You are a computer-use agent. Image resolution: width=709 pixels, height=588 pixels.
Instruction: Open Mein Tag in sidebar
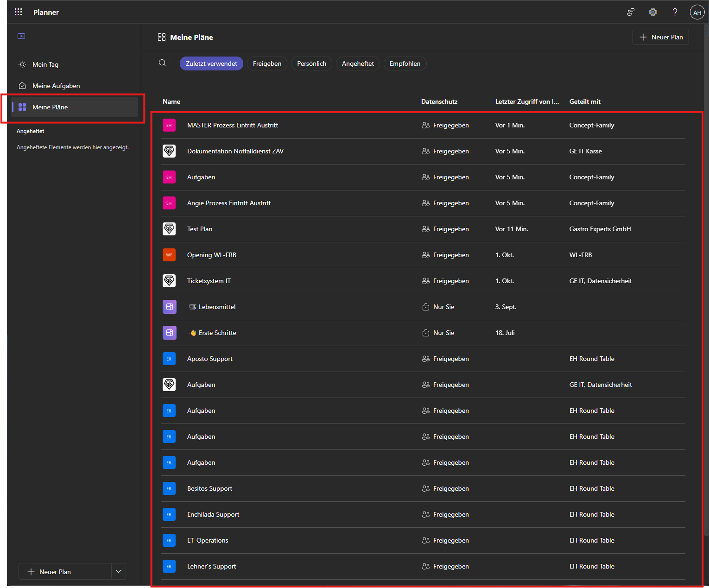click(45, 64)
